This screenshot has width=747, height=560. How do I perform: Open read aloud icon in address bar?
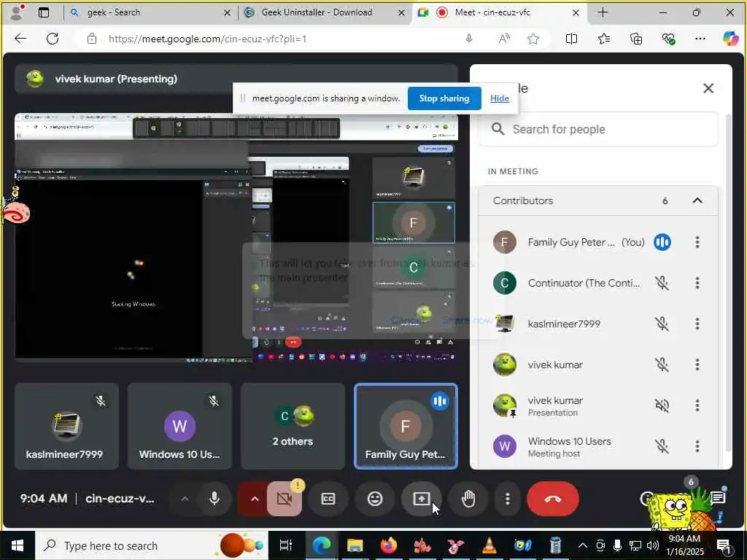coord(504,39)
